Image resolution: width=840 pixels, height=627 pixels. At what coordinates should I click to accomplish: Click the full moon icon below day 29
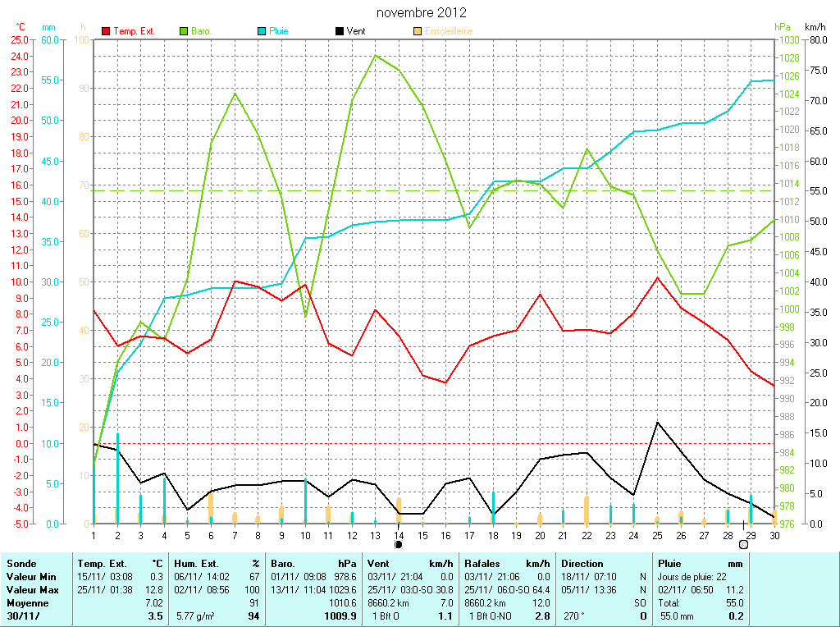coord(743,543)
